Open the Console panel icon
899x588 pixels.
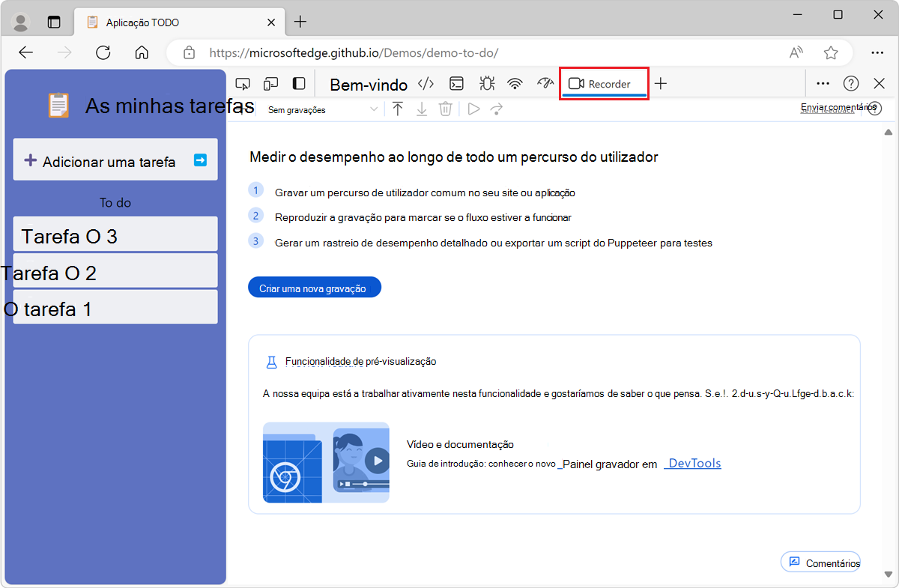[x=456, y=83]
